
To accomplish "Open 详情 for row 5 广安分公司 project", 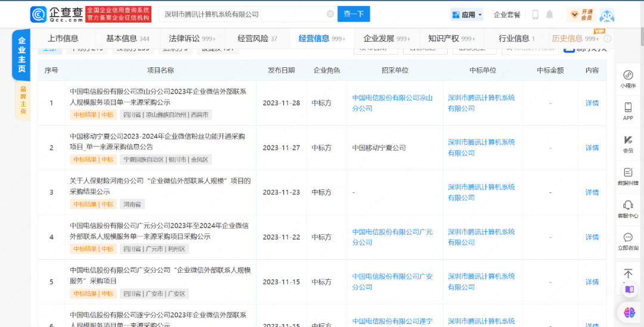I will pyautogui.click(x=592, y=282).
